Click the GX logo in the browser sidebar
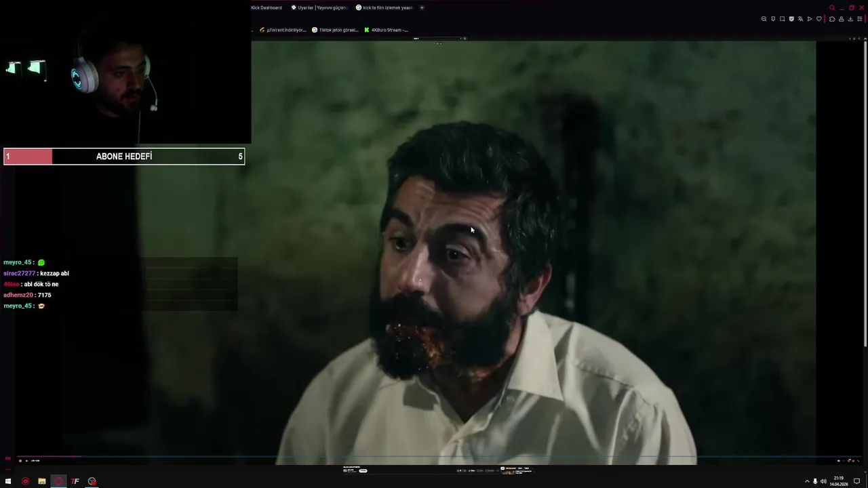The height and width of the screenshot is (488, 868). [x=8, y=458]
